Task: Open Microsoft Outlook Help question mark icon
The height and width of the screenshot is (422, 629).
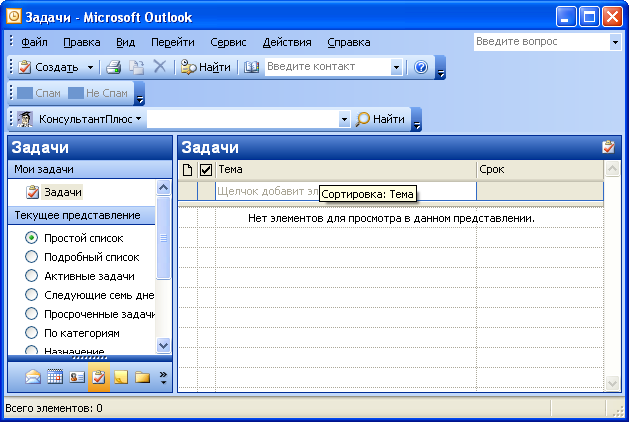Action: point(421,67)
